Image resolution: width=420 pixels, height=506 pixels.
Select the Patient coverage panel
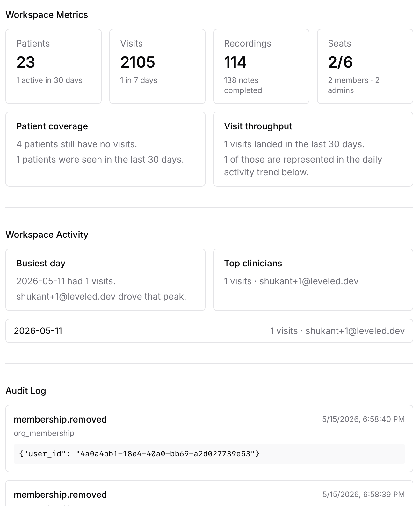[105, 149]
